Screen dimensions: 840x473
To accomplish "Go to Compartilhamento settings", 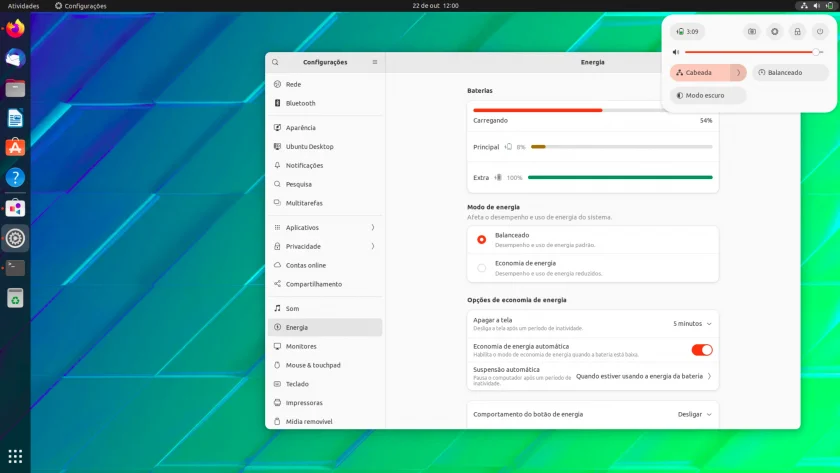I will [x=325, y=284].
